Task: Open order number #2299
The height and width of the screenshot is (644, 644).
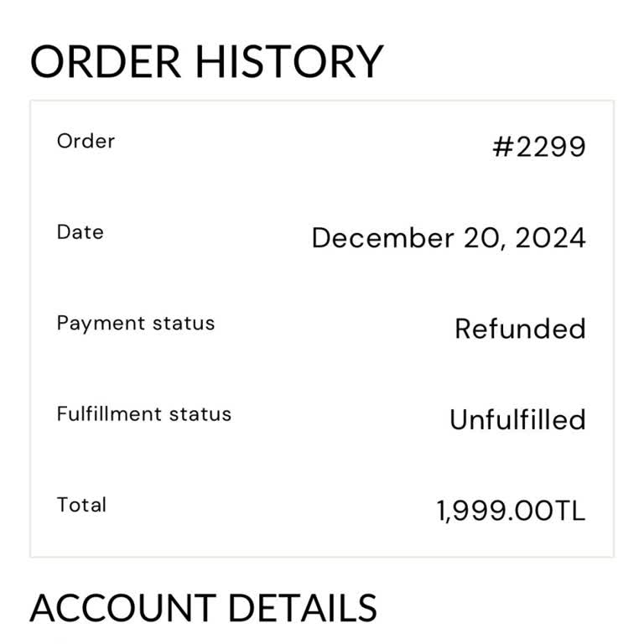Action: [x=539, y=147]
